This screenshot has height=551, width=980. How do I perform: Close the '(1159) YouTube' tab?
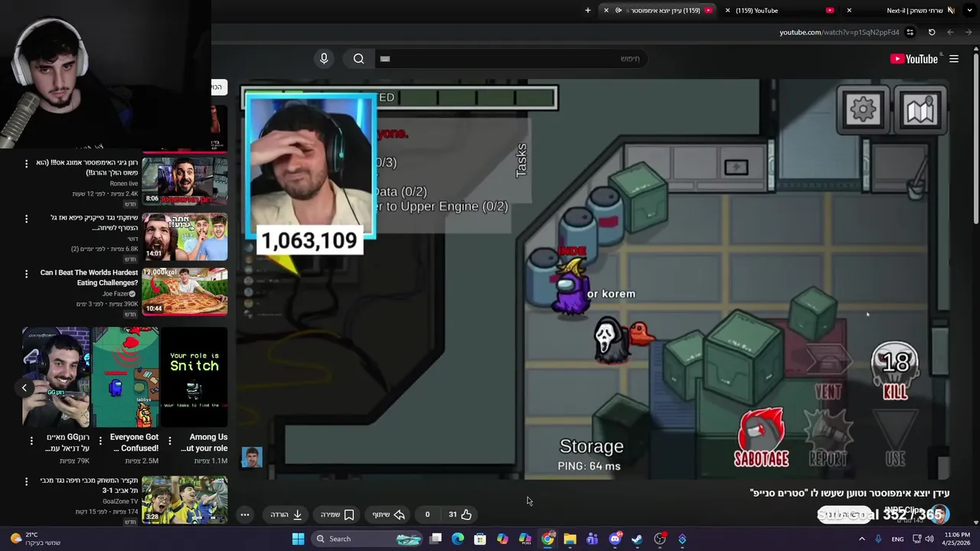click(727, 10)
